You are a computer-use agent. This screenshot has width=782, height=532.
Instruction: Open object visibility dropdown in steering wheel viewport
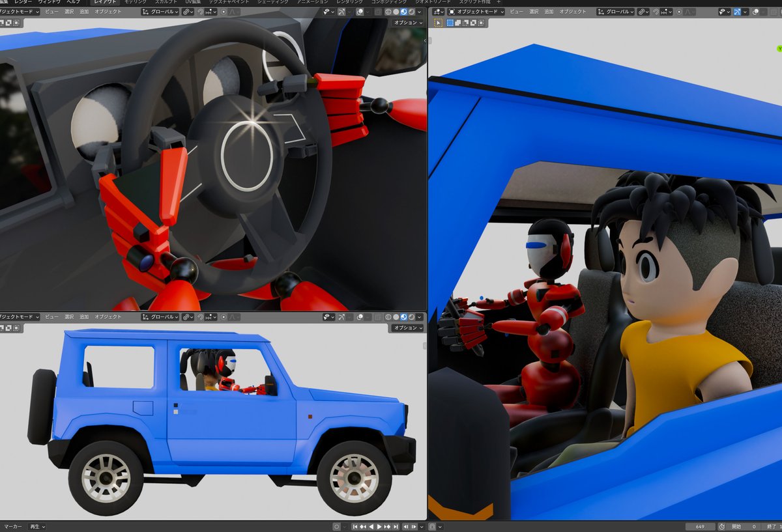[328, 12]
